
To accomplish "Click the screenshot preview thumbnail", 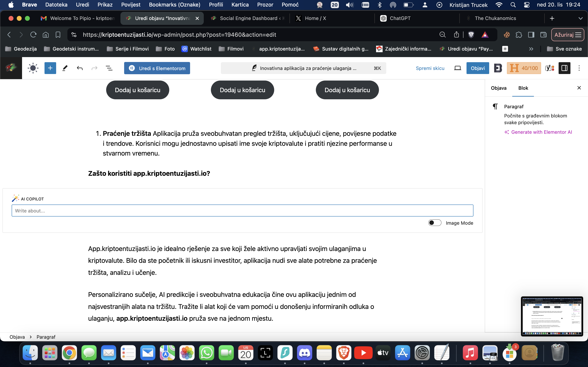I will click(552, 316).
